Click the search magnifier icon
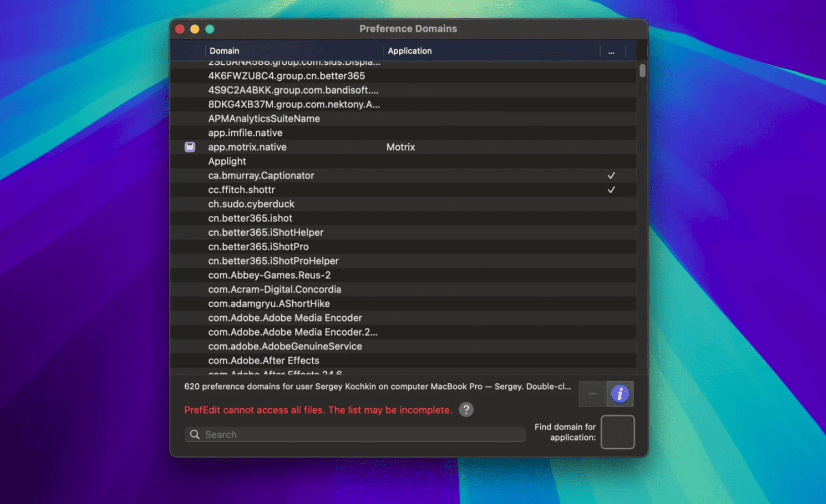The width and height of the screenshot is (826, 504). pyautogui.click(x=195, y=434)
